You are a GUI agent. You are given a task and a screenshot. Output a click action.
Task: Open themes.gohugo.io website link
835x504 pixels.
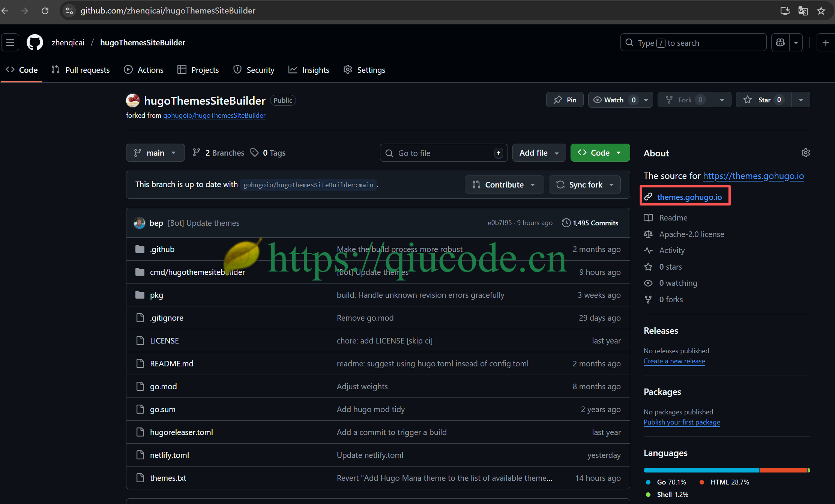click(x=689, y=197)
